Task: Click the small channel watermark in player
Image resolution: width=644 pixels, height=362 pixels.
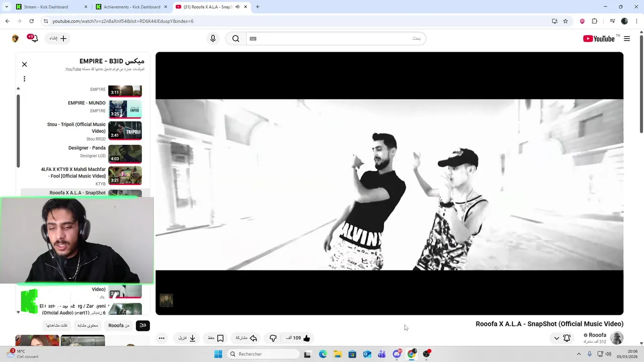Action: [166, 300]
